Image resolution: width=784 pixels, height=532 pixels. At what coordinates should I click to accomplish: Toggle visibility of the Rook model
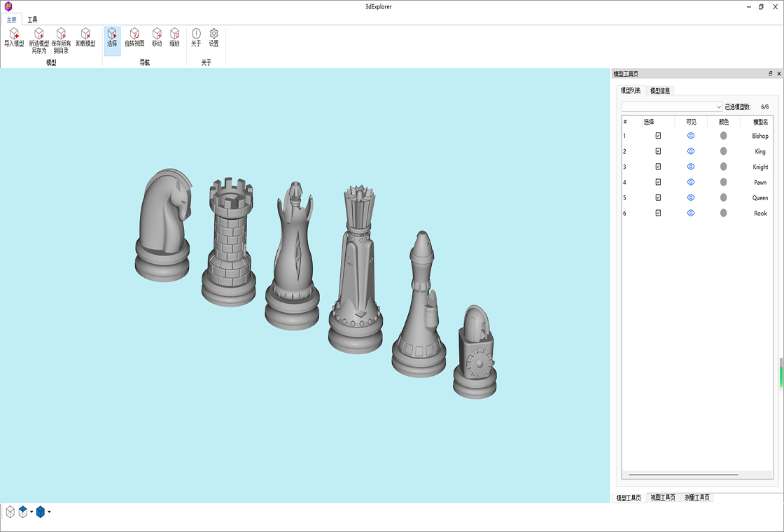691,213
